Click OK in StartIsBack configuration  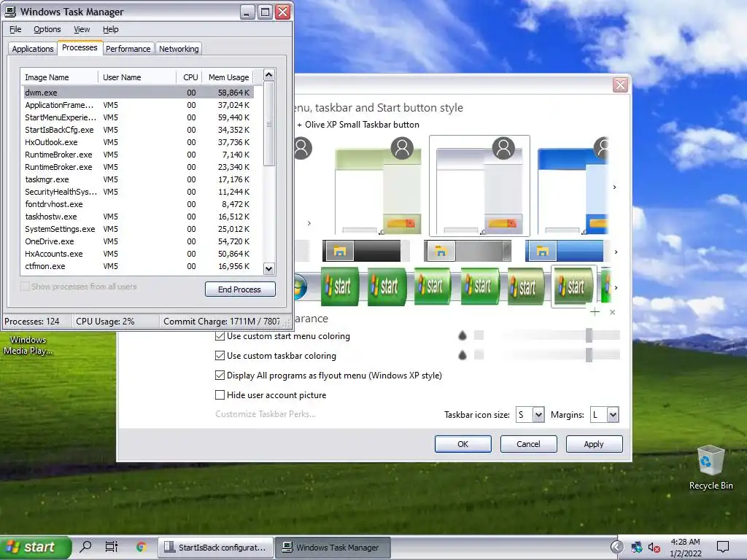pos(462,444)
